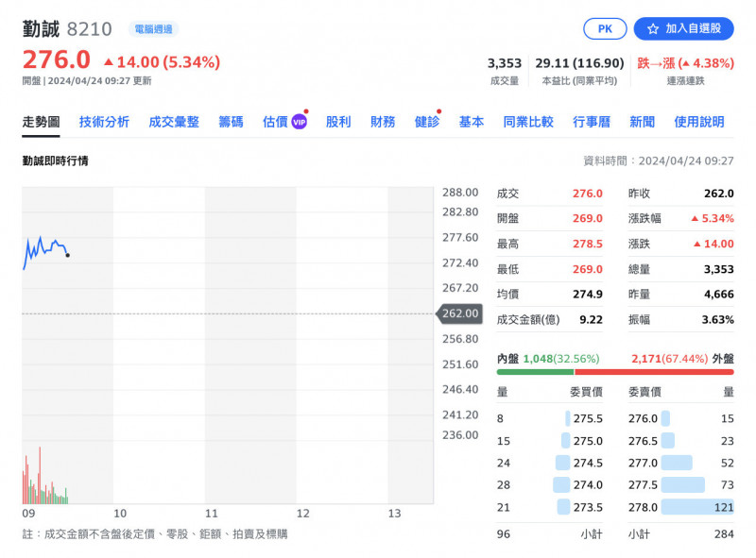756x558 pixels.
Task: Click ask price 276.5
Action: click(643, 441)
